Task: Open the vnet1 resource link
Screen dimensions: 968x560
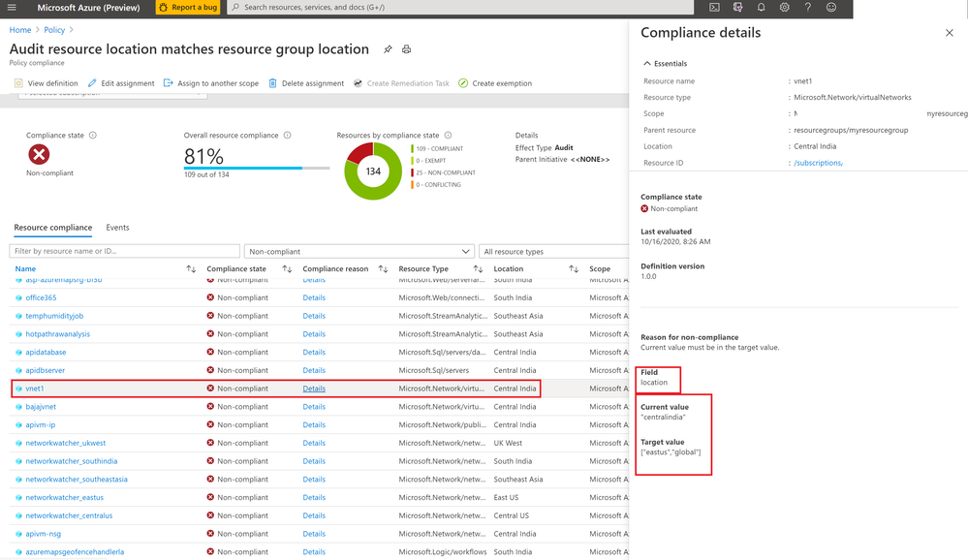Action: (x=35, y=389)
